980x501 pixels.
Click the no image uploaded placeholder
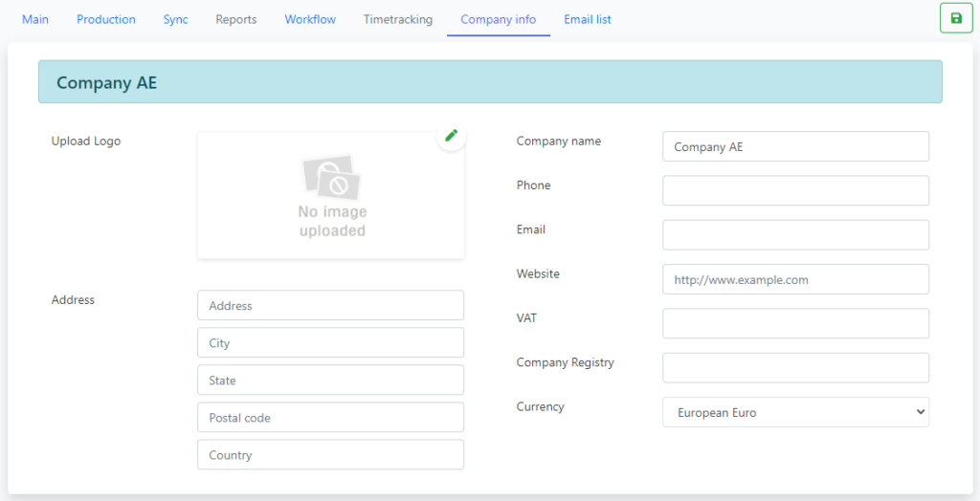click(331, 196)
